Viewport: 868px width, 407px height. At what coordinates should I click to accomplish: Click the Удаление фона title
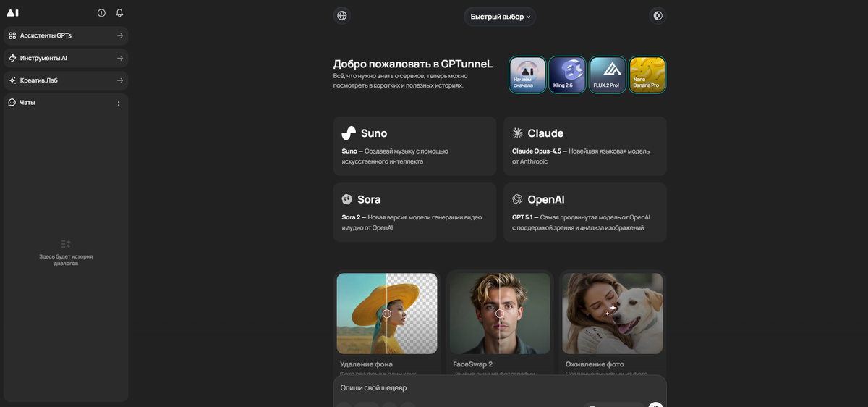(367, 364)
